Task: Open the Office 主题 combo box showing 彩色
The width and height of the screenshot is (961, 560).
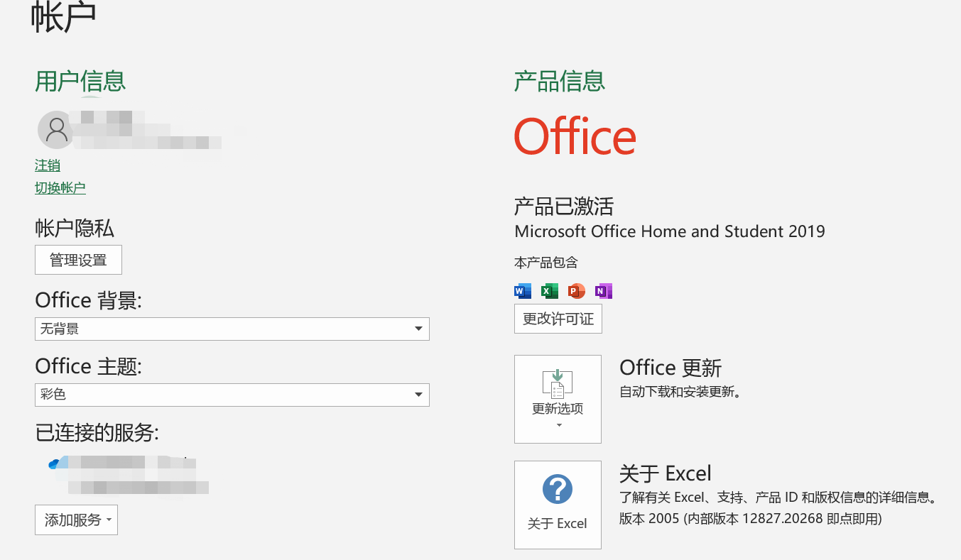Action: click(x=232, y=395)
